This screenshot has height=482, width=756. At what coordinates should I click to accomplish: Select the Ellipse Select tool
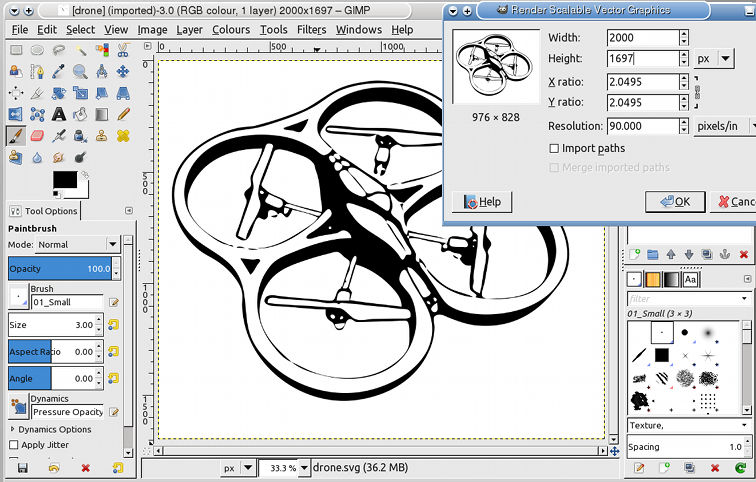37,50
